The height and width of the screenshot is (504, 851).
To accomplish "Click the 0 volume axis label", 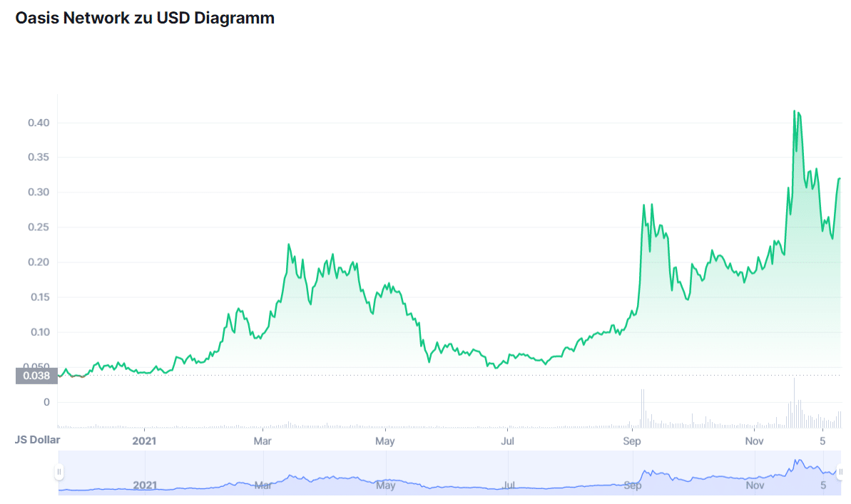I will [46, 402].
